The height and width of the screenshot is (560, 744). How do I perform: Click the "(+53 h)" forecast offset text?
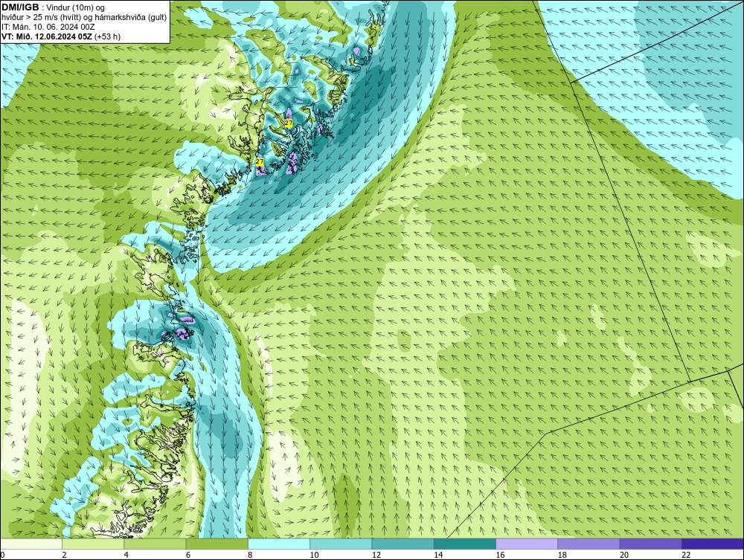(x=108, y=36)
